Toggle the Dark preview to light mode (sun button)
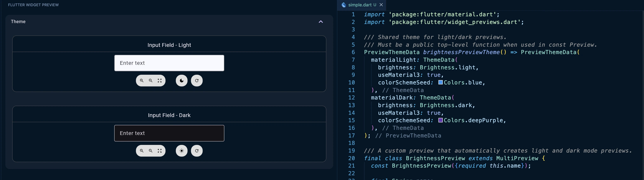The width and height of the screenshot is (644, 180). coord(181,151)
